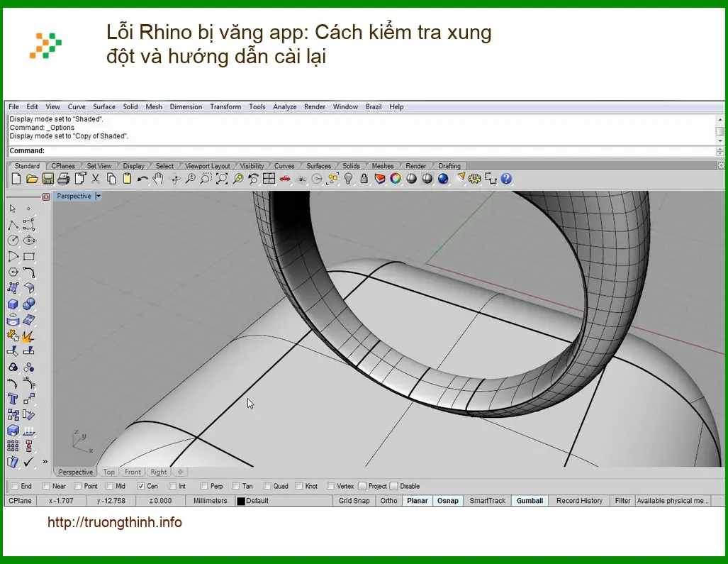Click the rectangular Array grid icon
Screen dimensions: 728x564
13,446
